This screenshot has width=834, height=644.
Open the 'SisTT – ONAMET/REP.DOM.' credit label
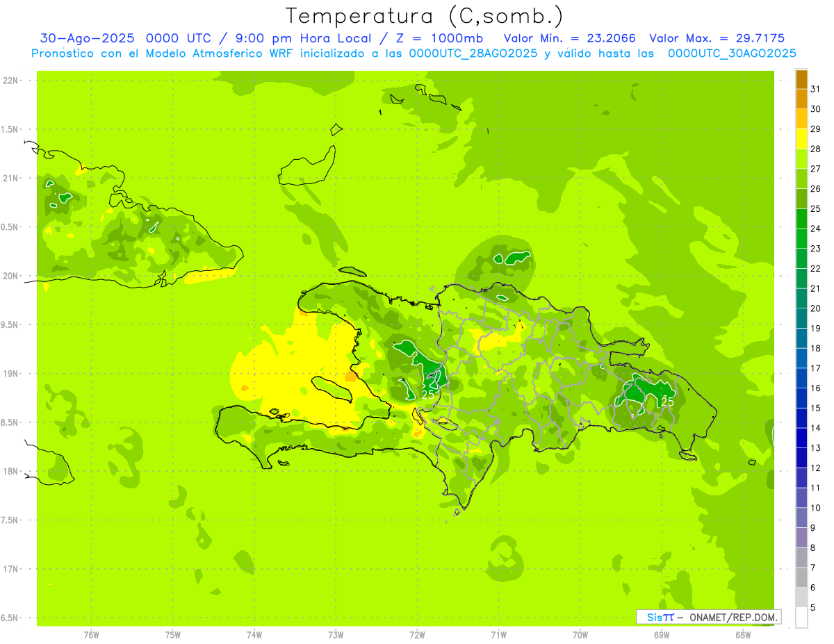pyautogui.click(x=709, y=617)
